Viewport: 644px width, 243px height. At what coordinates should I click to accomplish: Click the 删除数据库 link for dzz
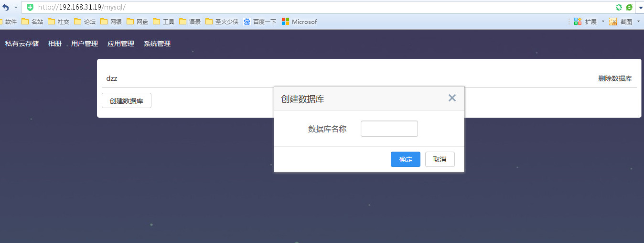tap(615, 78)
